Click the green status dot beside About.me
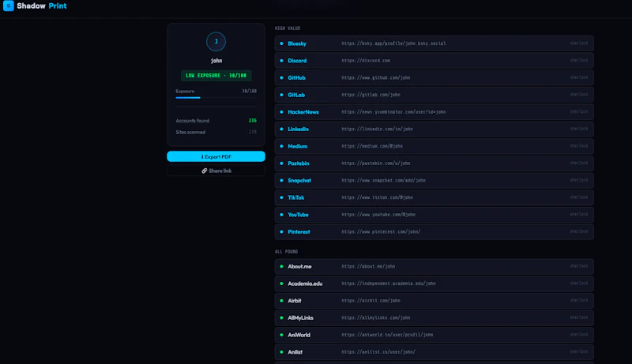 (x=281, y=267)
